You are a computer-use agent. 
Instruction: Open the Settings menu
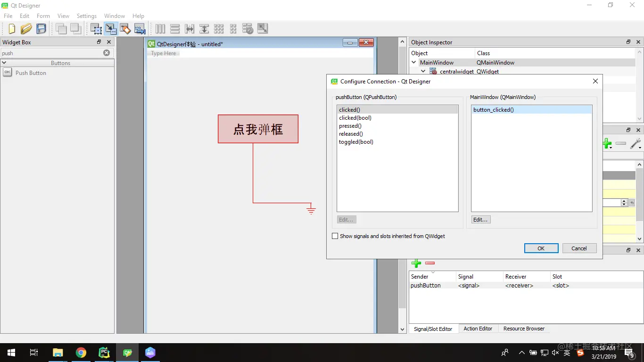coord(87,16)
